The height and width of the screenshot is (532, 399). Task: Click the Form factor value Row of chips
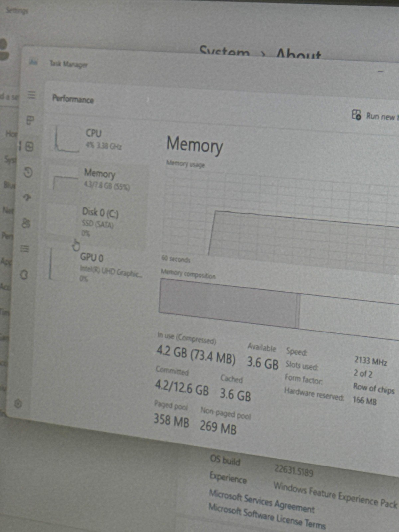point(374,388)
